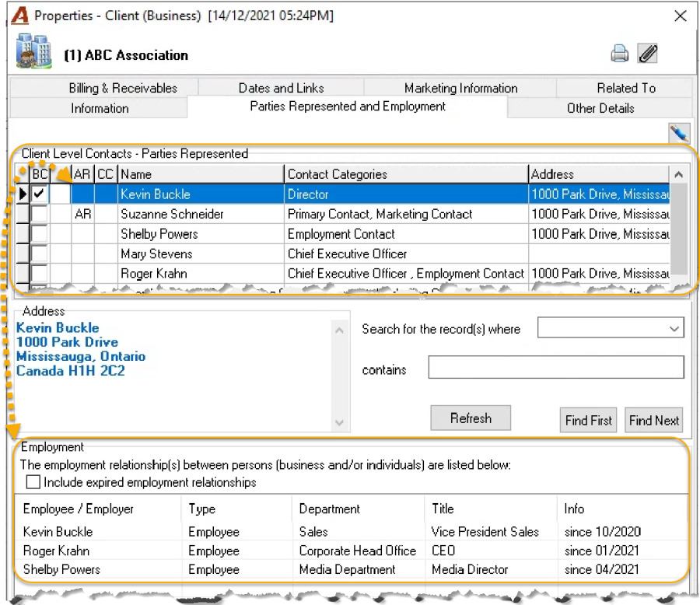Image resolution: width=700 pixels, height=605 pixels.
Task: Close the Properties window
Action: pyautogui.click(x=681, y=16)
